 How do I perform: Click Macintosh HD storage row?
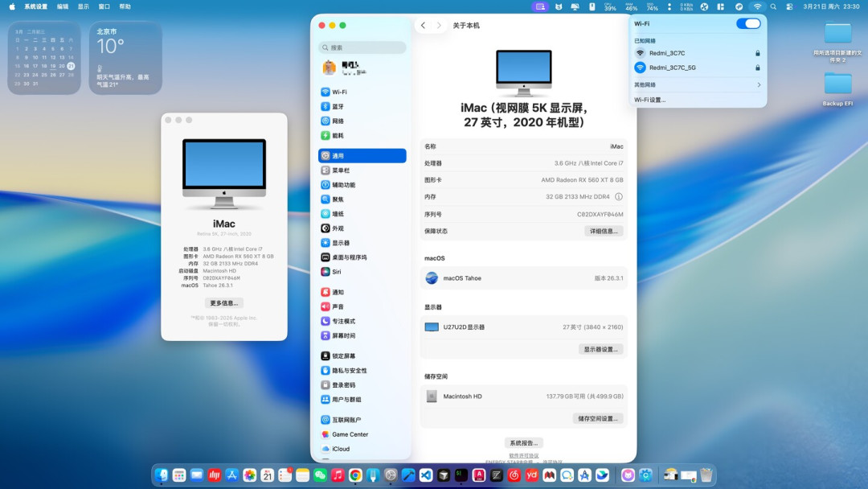[x=524, y=397]
